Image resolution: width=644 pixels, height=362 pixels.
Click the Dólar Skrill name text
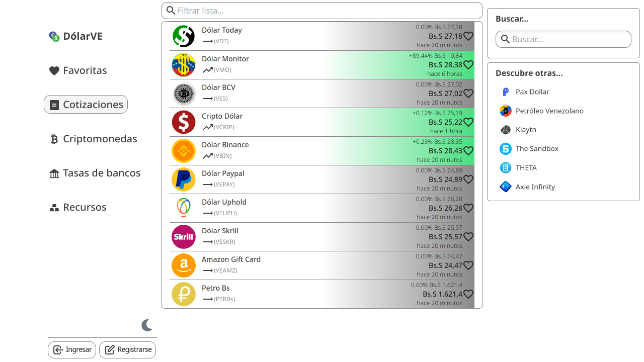[220, 231]
